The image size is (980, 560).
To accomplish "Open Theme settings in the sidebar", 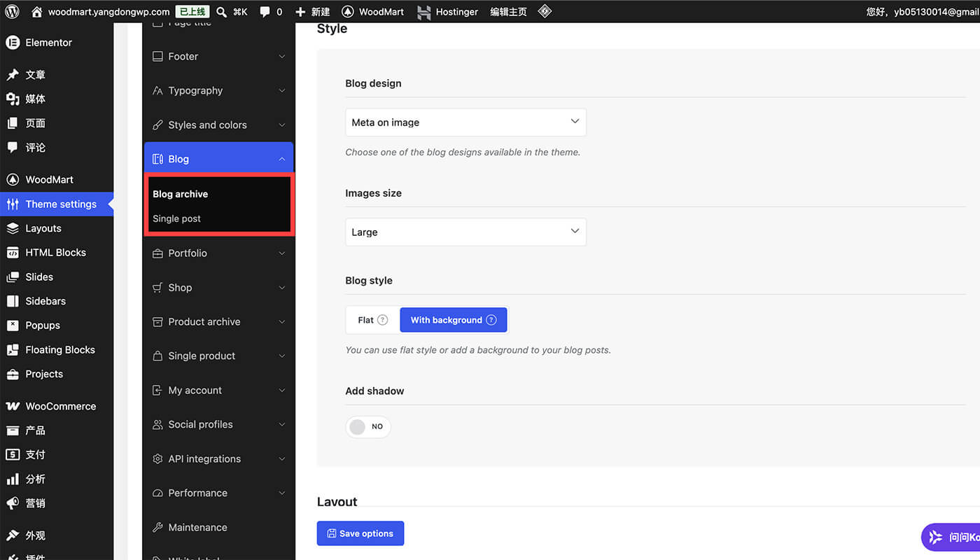I will [57, 204].
